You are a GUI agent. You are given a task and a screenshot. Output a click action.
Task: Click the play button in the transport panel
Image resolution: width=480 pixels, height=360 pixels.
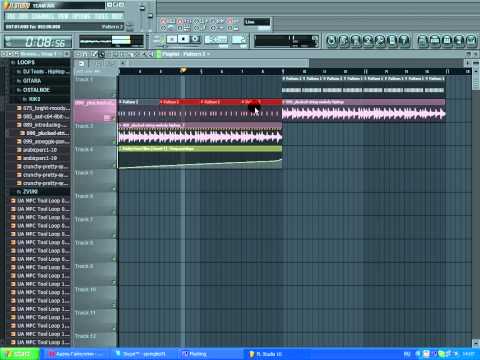click(172, 39)
